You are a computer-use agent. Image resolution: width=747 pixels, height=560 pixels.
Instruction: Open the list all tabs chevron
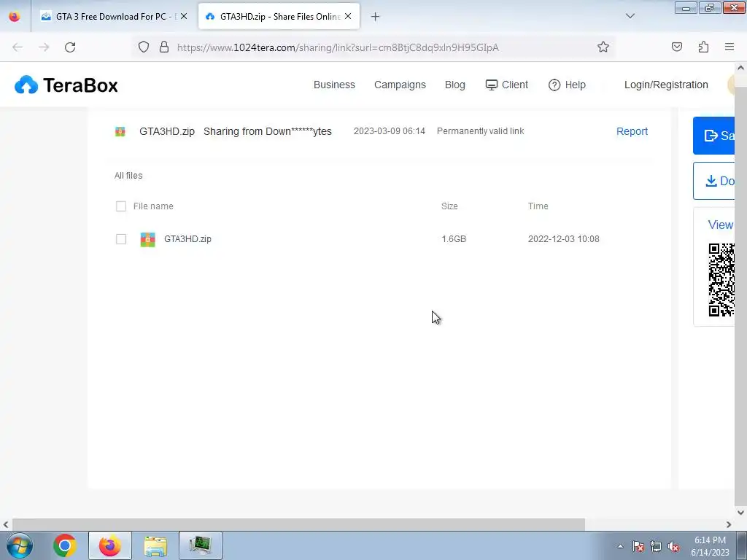pos(630,16)
